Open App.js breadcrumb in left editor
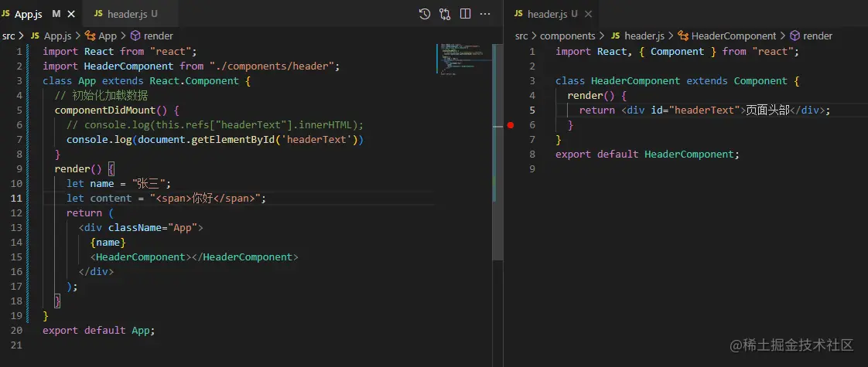The image size is (868, 367). tap(57, 36)
